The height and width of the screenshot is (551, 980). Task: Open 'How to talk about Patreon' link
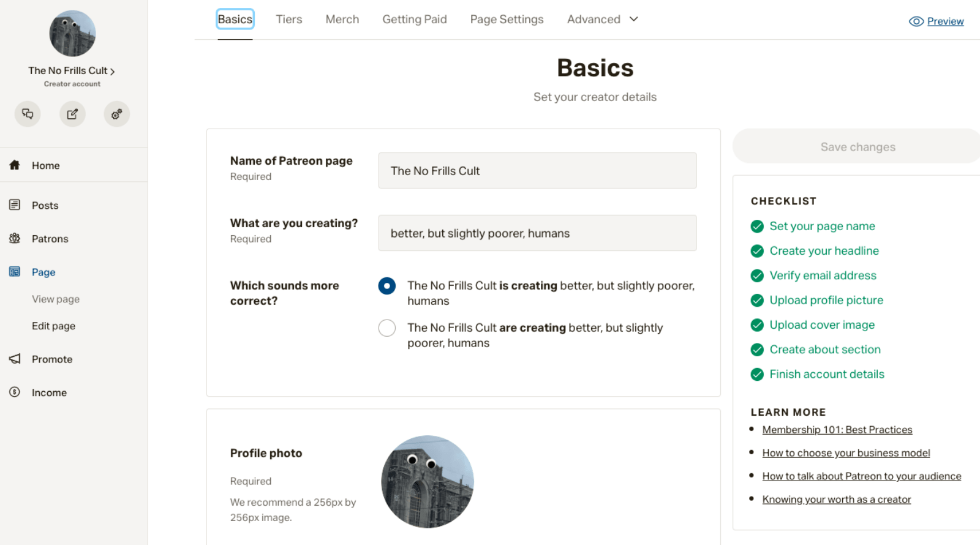click(x=862, y=476)
